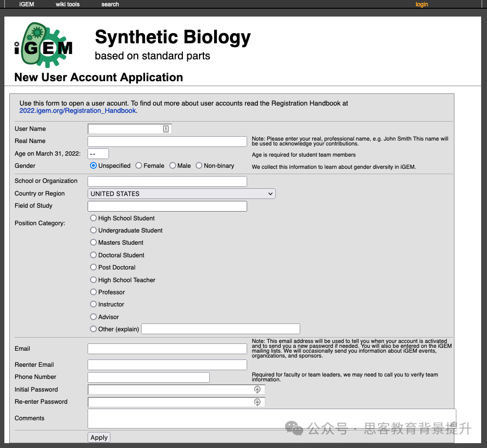
Task: Click the password key icon in Re-enter Password field
Action: coord(257,402)
